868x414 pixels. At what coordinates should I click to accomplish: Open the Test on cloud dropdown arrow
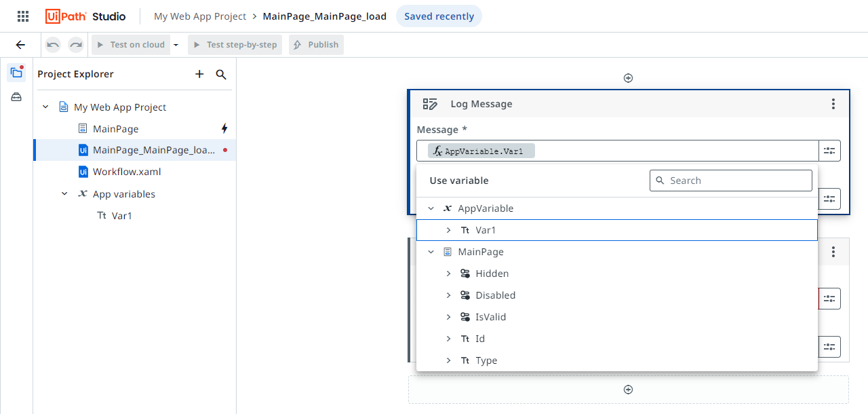tap(176, 45)
